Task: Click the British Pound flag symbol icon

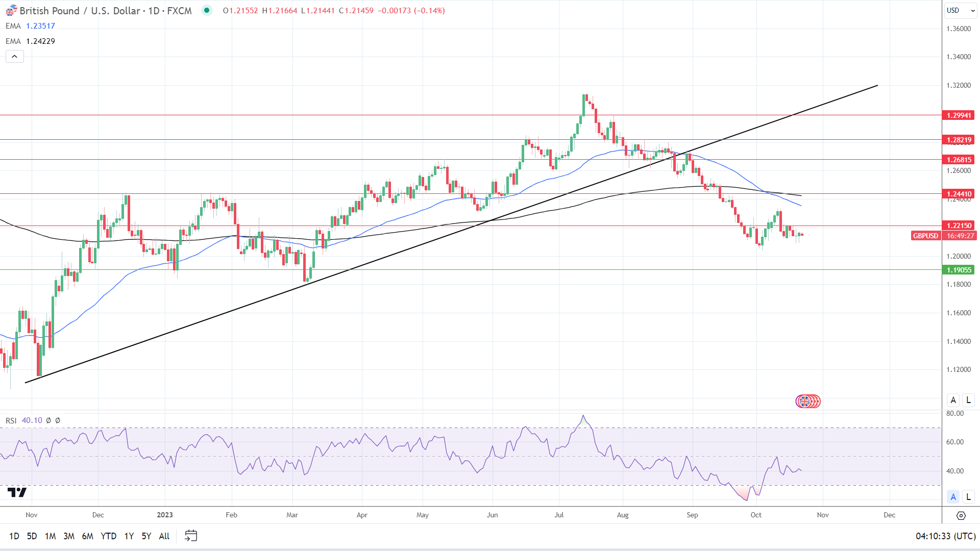Action: click(11, 10)
